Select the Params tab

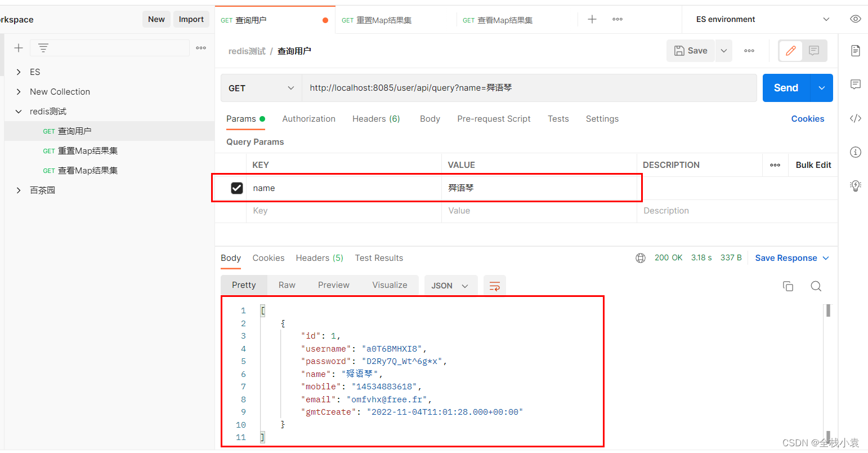[245, 119]
